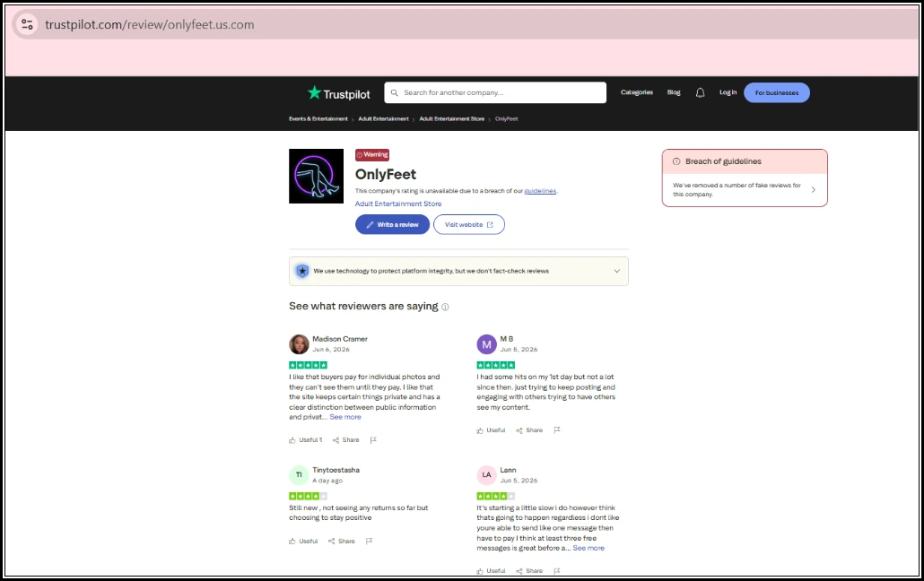Screen dimensions: 924x581
Task: Click M B's five-star rating
Action: [495, 365]
